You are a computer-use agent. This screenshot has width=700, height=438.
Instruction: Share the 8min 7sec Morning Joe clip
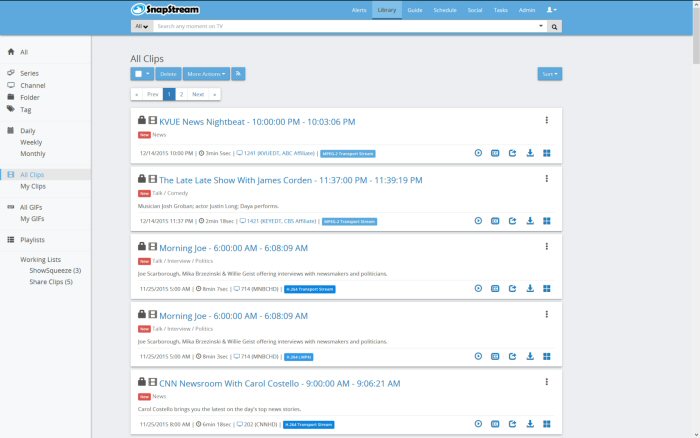pos(512,288)
